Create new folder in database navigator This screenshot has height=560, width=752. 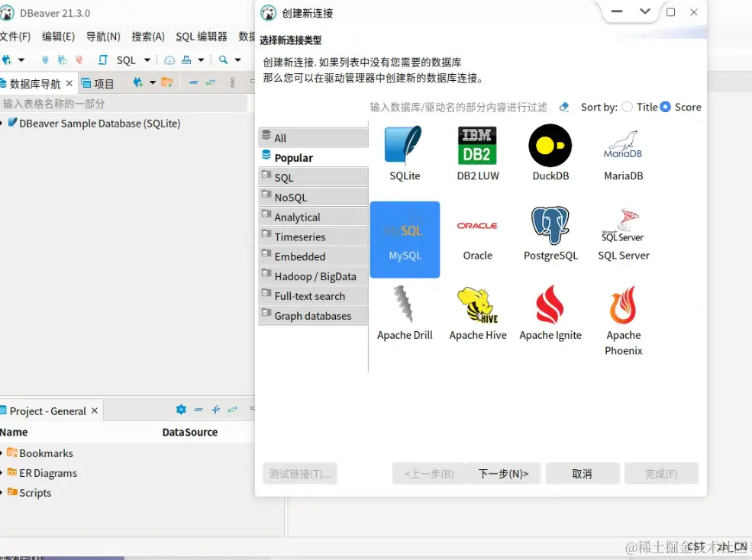point(167,83)
